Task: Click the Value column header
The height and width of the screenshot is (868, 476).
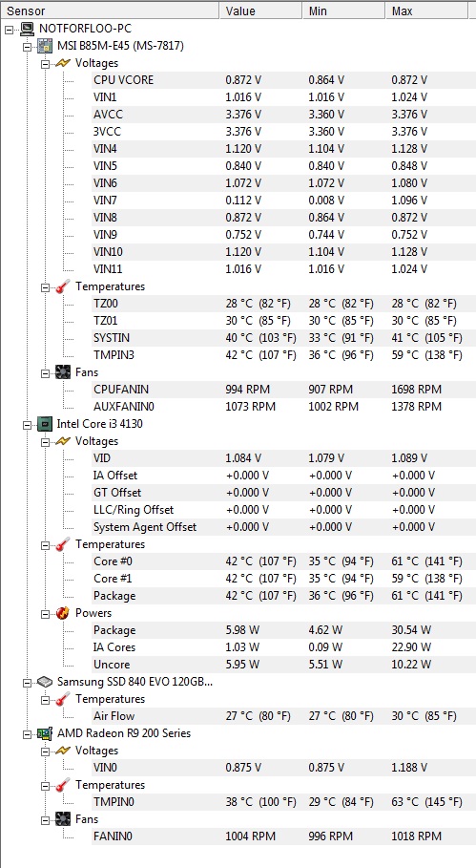Action: 261,11
